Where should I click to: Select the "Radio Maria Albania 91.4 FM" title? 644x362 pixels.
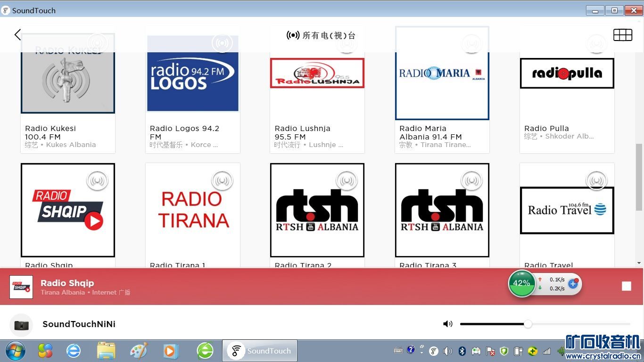(430, 132)
